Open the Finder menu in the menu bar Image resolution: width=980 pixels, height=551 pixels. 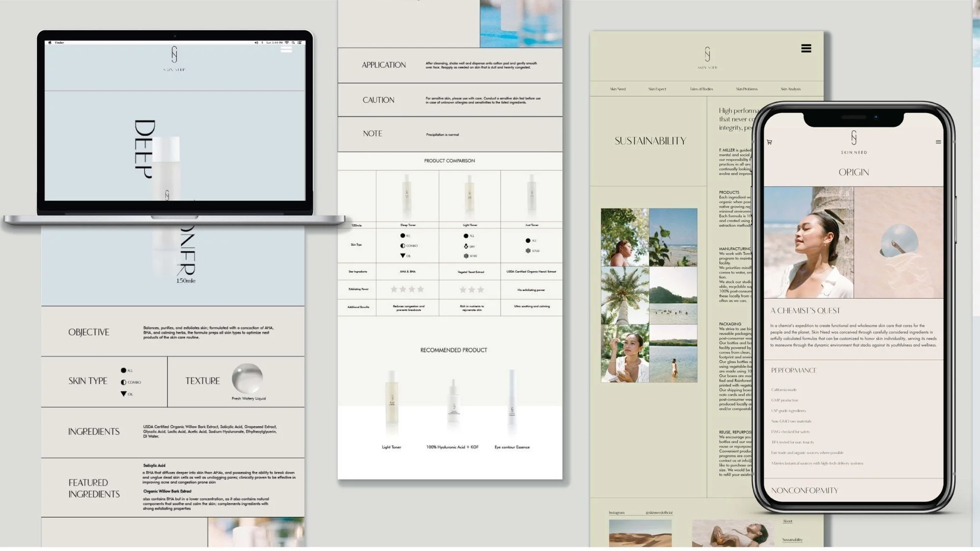(x=59, y=43)
